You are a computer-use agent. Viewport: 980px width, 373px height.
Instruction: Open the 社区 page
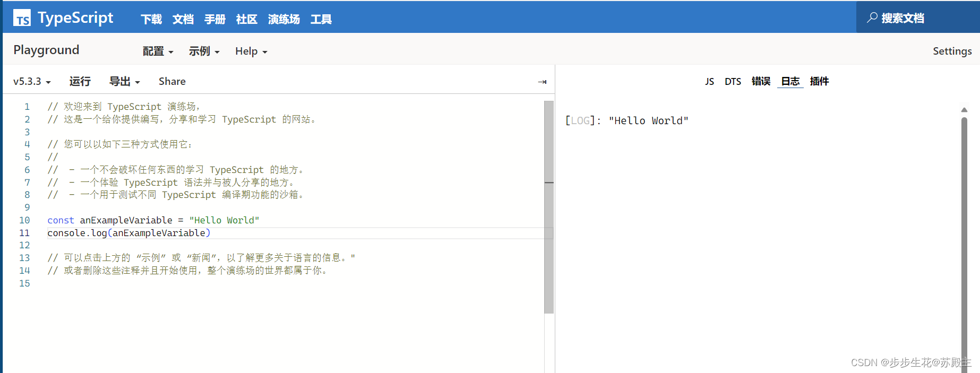tap(247, 19)
